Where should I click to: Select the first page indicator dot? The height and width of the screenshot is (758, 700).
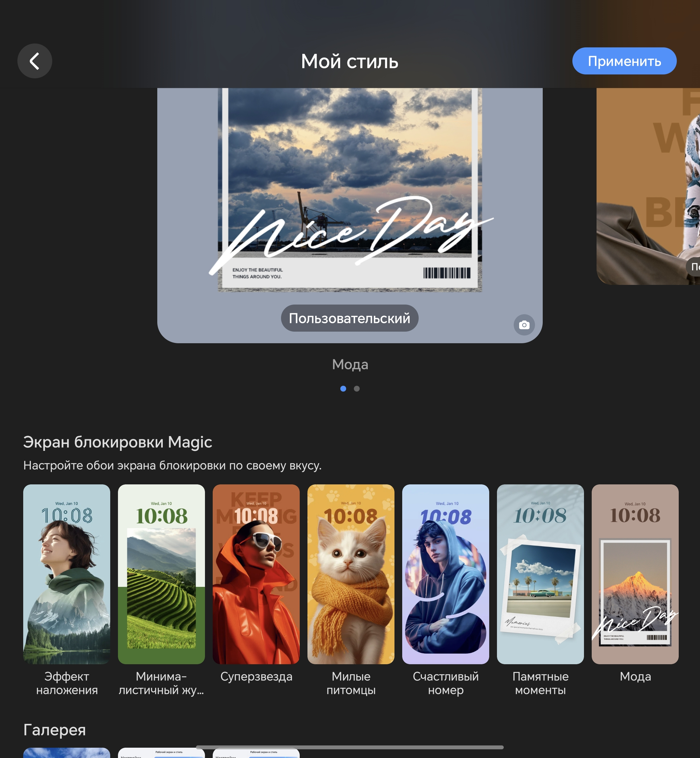(343, 389)
